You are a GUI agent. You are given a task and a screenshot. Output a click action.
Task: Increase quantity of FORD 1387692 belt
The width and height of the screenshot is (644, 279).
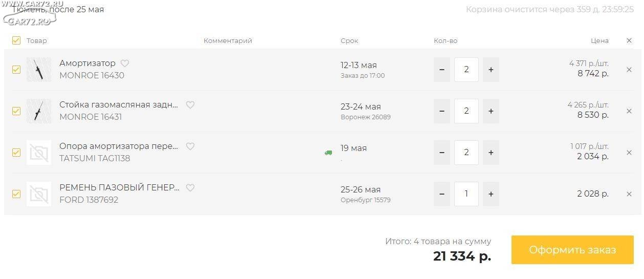coord(491,194)
